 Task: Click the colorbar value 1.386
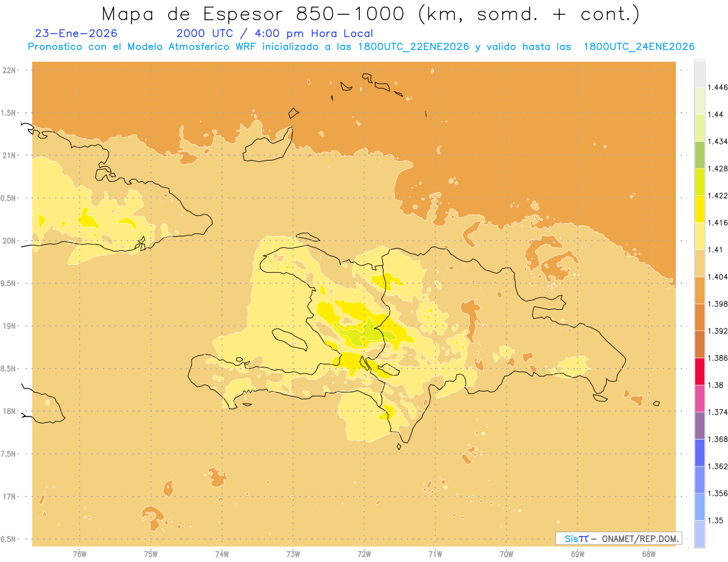718,358
